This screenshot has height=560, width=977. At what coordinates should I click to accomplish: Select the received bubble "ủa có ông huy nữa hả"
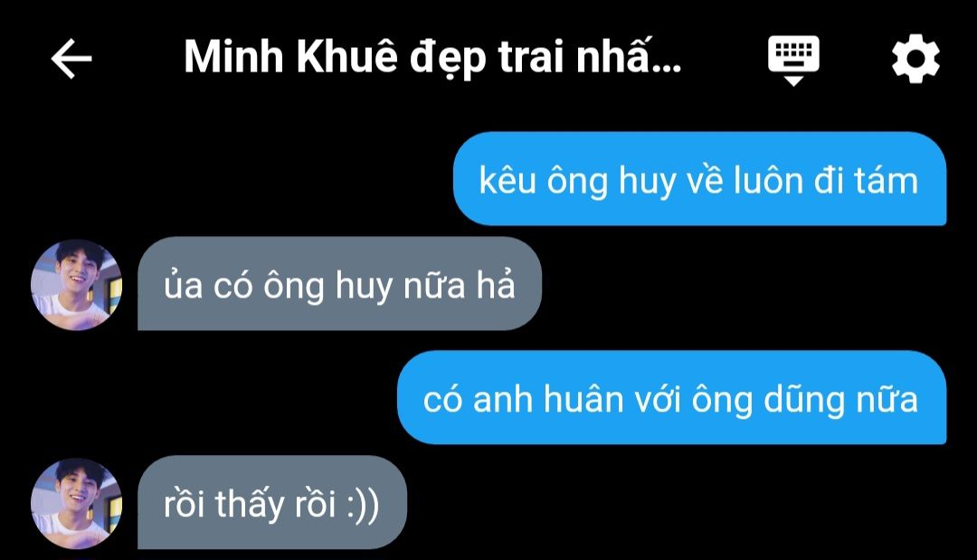339,283
